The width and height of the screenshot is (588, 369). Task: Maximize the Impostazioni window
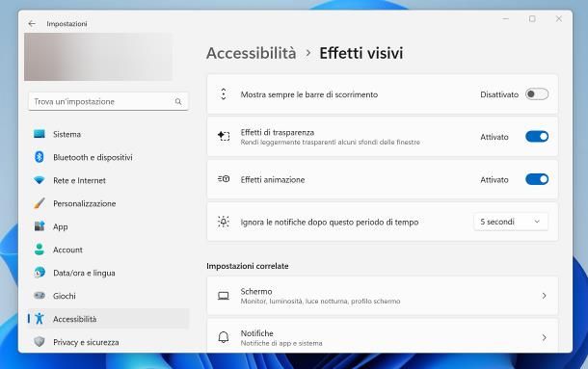[x=532, y=18]
